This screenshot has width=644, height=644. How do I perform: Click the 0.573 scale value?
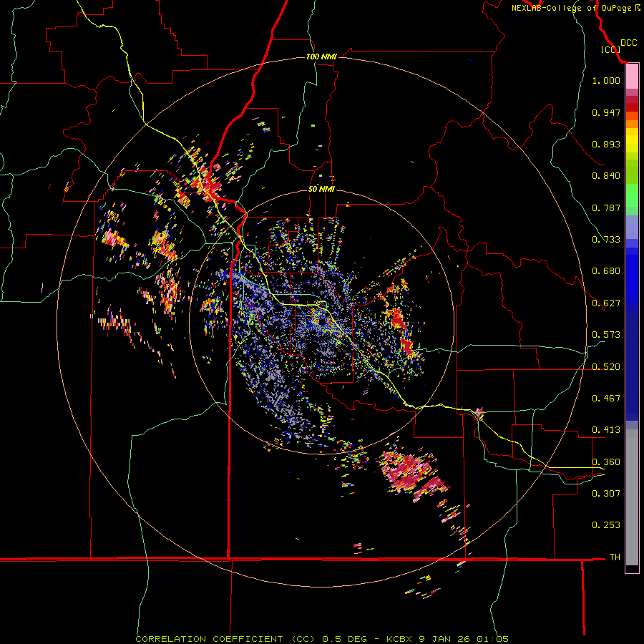click(x=606, y=335)
